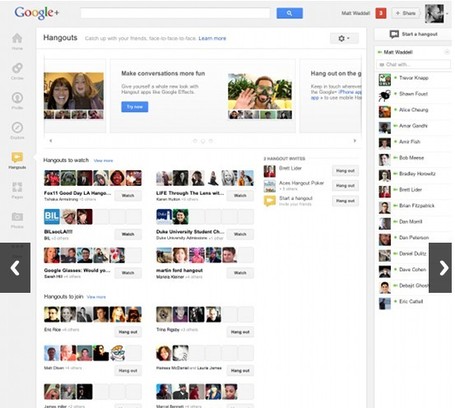Click the BIL logo thumbnail

pos(52,217)
